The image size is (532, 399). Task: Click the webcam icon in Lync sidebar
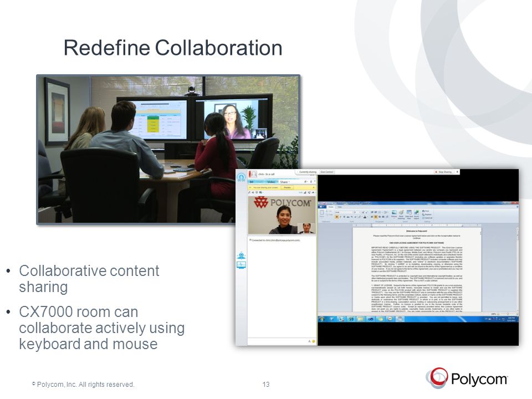pos(241,255)
